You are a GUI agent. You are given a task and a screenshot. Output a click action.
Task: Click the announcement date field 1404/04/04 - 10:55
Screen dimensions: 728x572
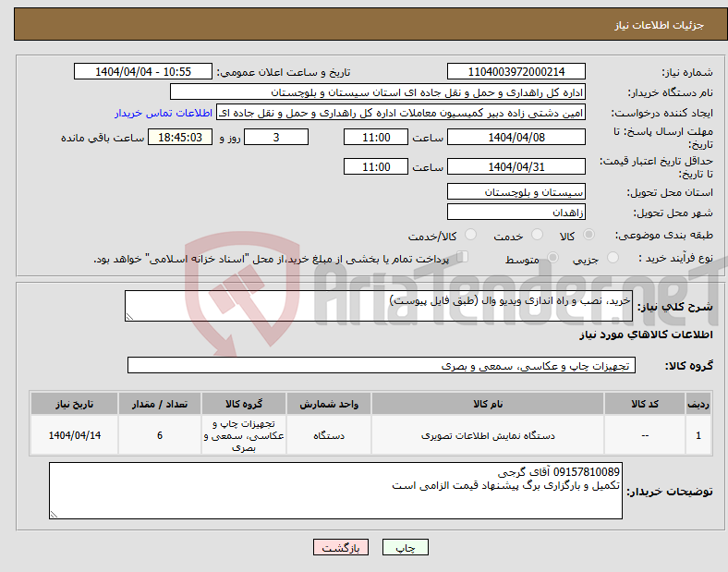tap(143, 71)
